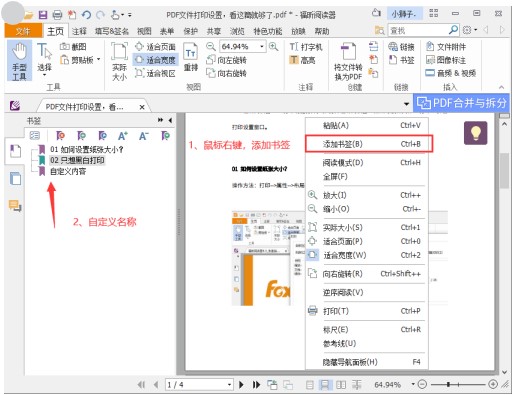513x395 pixels.
Task: Switch to the View (视图) ribbon tab
Action: coord(144,31)
